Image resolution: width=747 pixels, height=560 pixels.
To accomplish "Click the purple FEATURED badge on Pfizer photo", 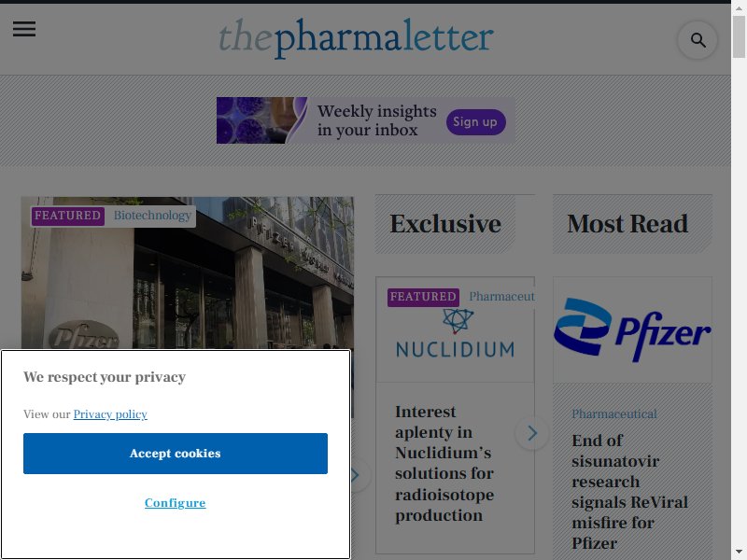I will [67, 216].
